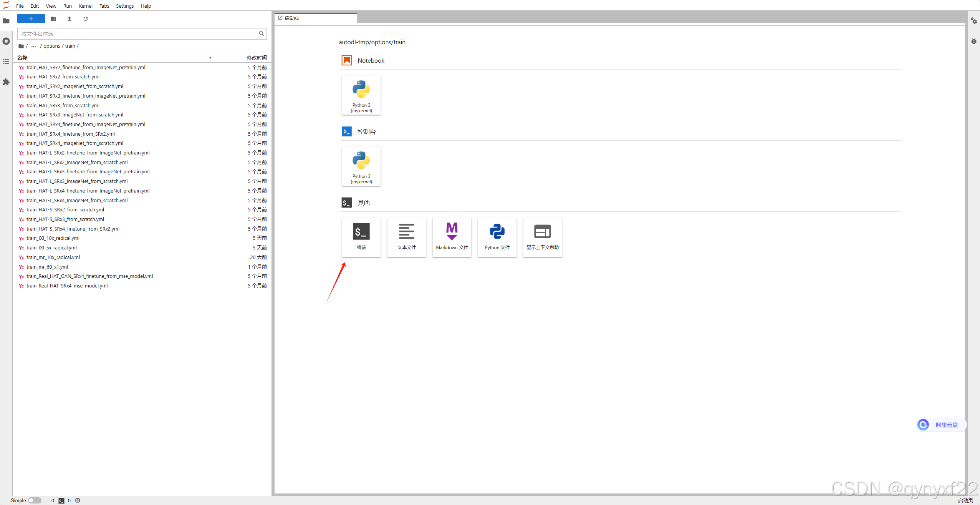Expand the collapsed breadcrumb ellipsis path
The image size is (980, 505).
(x=34, y=46)
